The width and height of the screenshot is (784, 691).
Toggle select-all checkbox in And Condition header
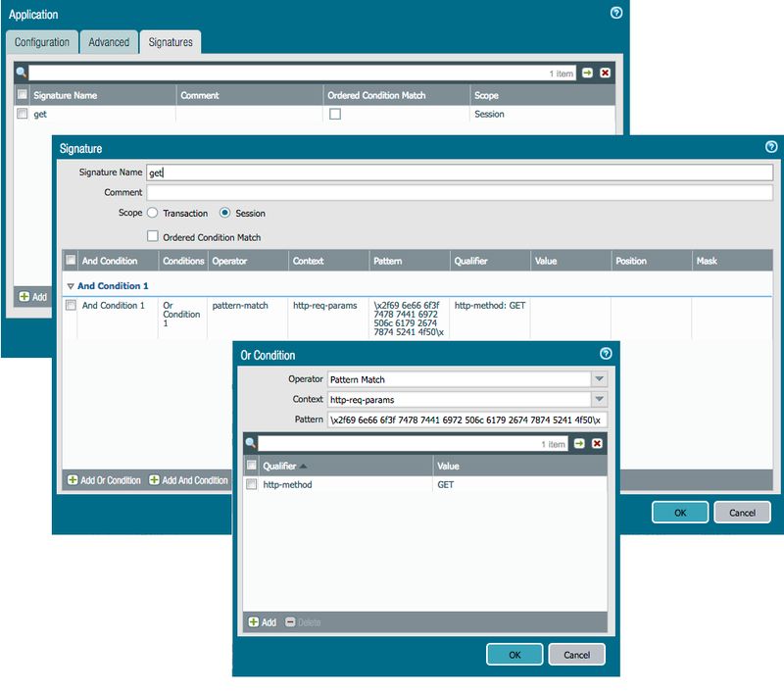[x=71, y=260]
